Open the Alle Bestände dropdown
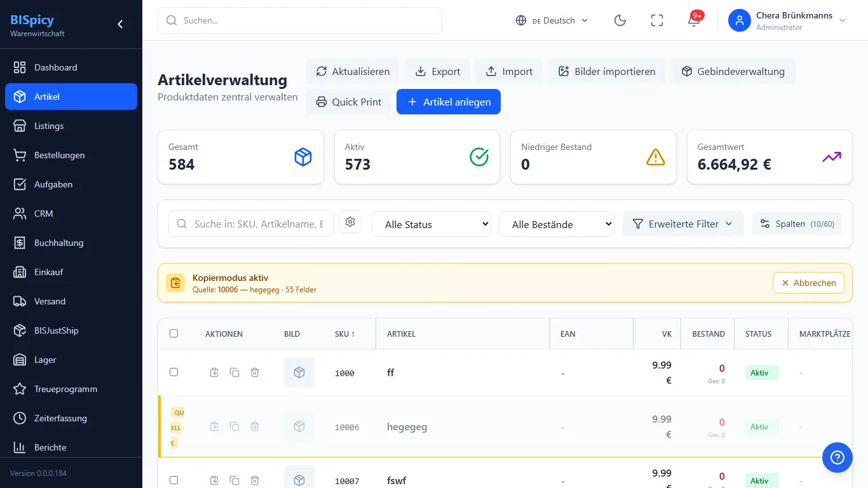 point(557,224)
